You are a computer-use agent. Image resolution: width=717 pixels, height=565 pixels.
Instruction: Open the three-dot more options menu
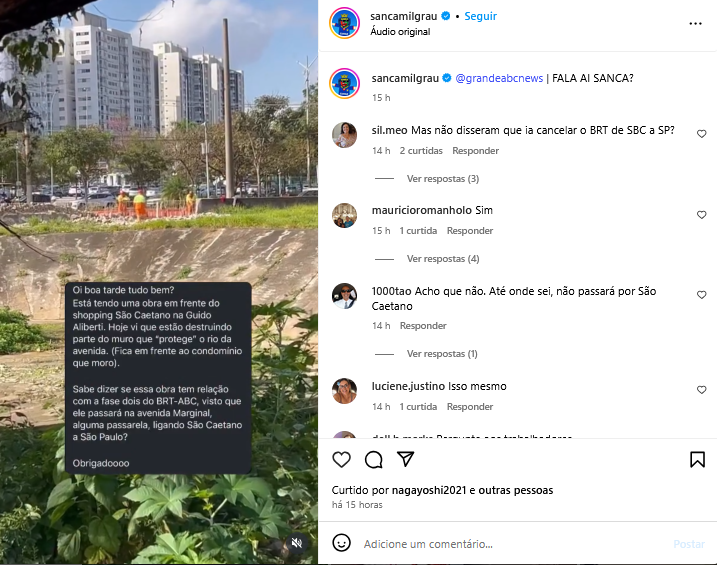pyautogui.click(x=695, y=23)
